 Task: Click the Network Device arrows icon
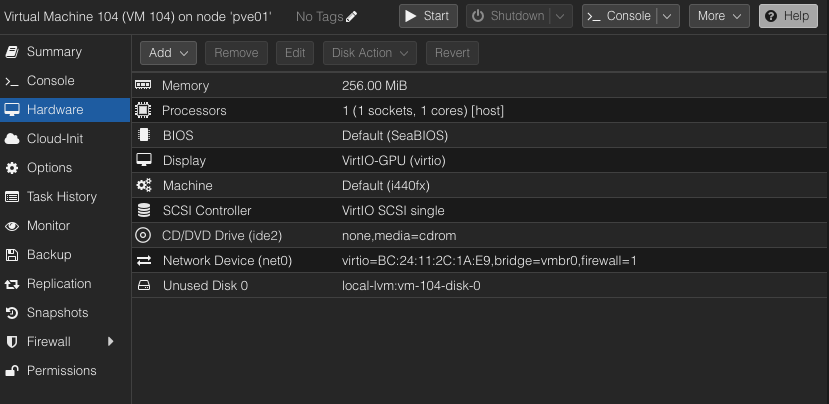143,261
